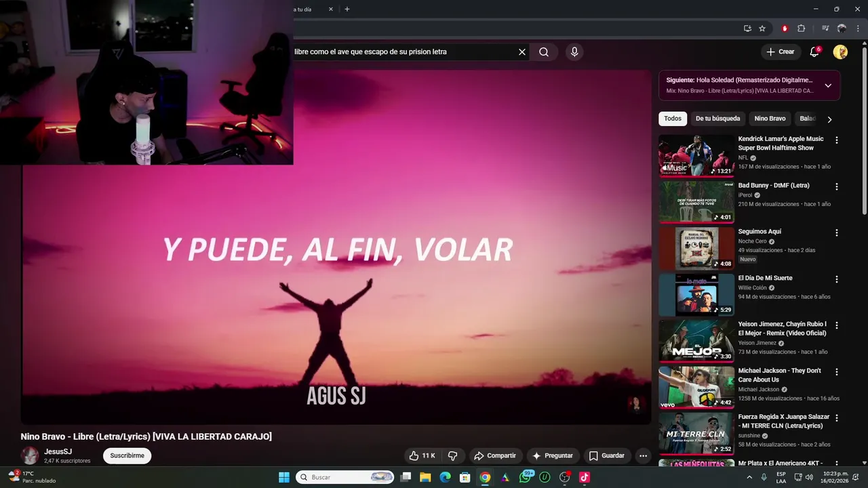The image size is (868, 488).
Task: Select De tu búsqueda filter chip
Action: 718,119
